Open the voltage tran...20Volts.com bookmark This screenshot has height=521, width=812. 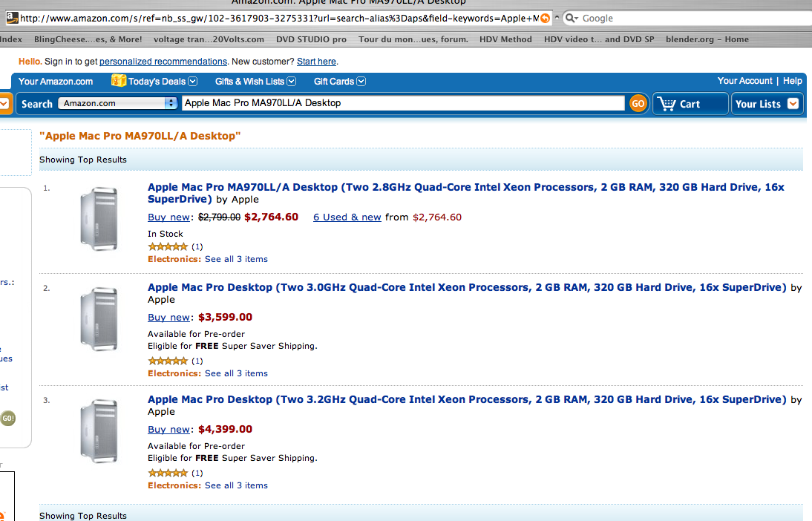point(209,39)
